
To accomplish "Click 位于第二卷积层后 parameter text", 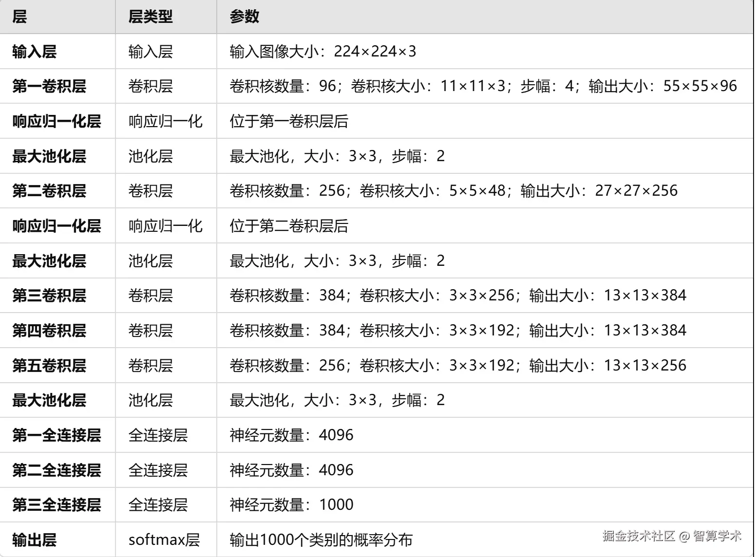I will tap(288, 226).
